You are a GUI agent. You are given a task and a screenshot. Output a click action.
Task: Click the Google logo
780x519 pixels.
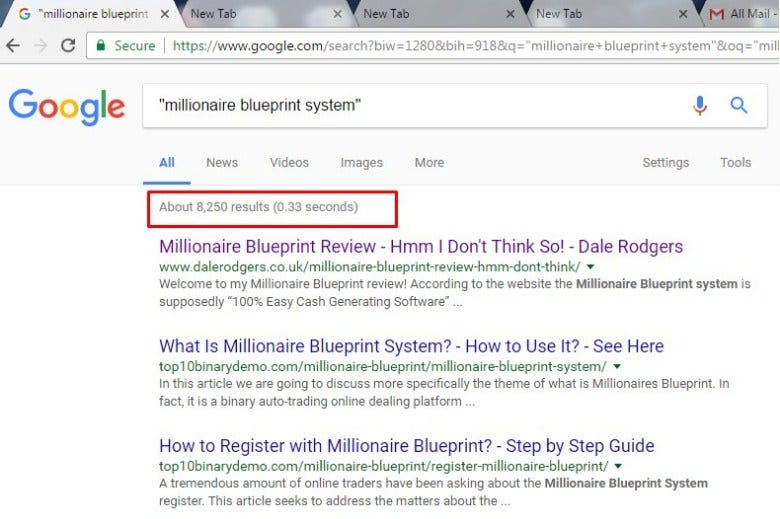[67, 107]
